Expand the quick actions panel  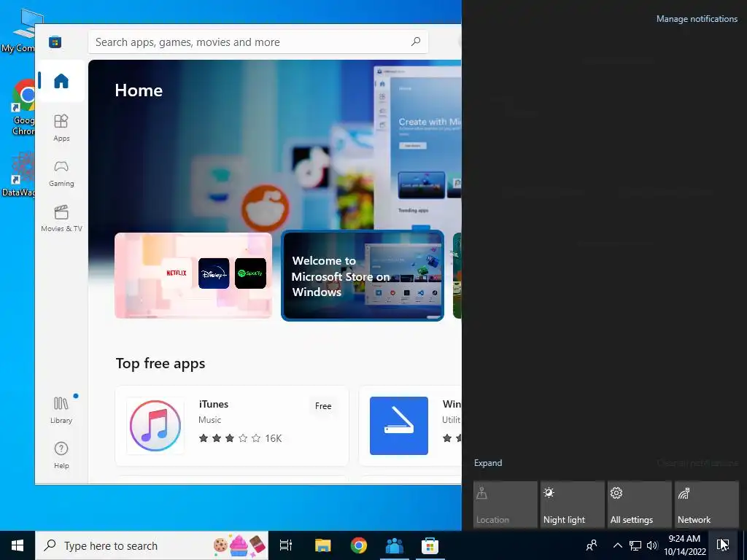point(488,463)
